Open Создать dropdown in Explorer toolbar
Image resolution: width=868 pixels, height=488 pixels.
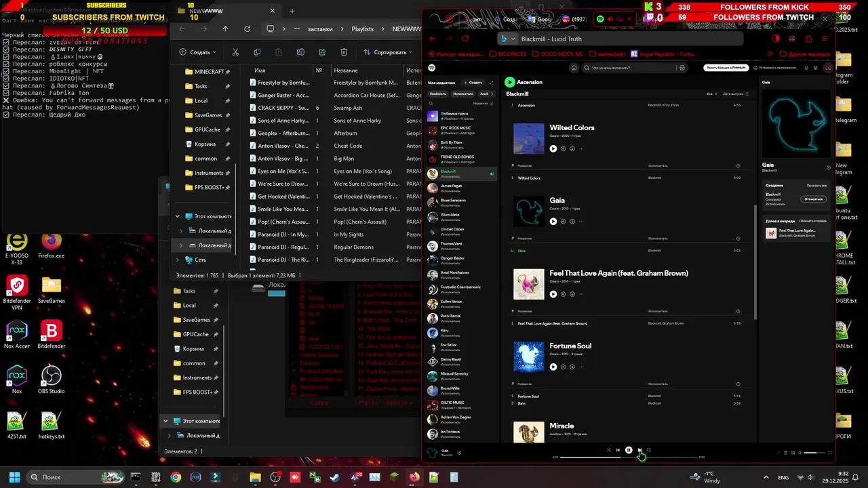(197, 52)
